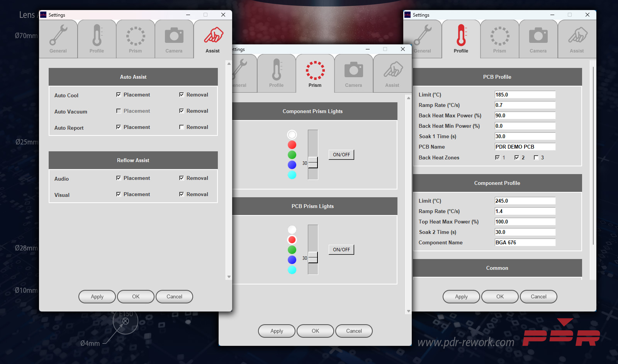Click Apply in the Assist settings window
618x364 pixels.
(97, 297)
